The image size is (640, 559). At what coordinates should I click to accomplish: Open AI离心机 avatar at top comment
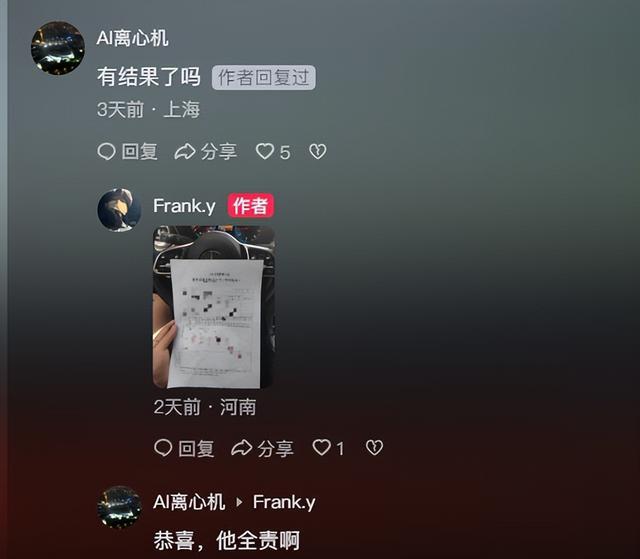(x=58, y=48)
